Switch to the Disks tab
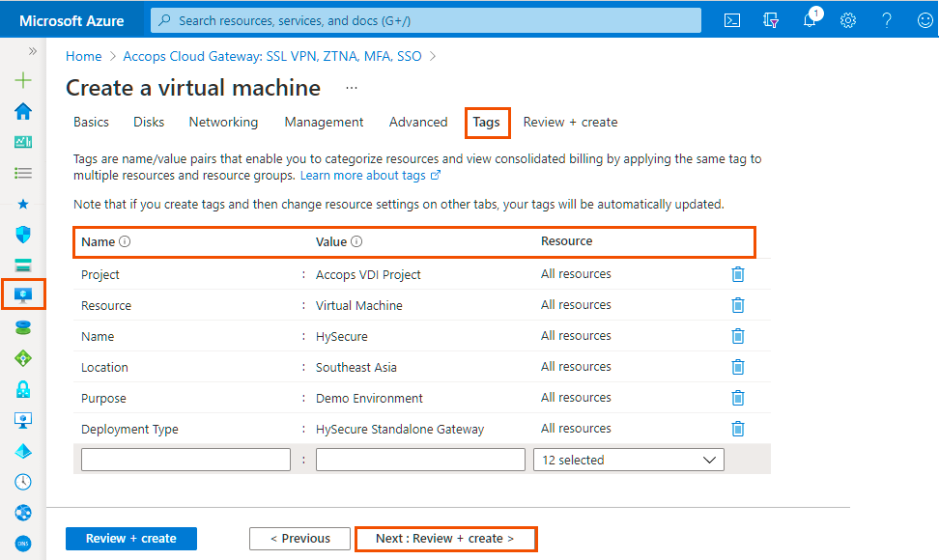 [x=149, y=122]
